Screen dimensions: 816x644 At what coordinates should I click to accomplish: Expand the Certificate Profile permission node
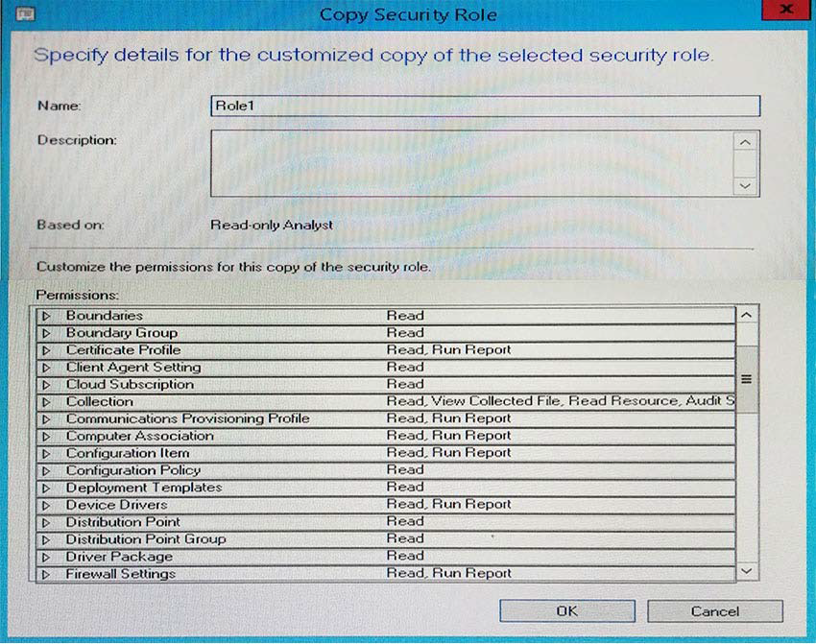pos(46,350)
